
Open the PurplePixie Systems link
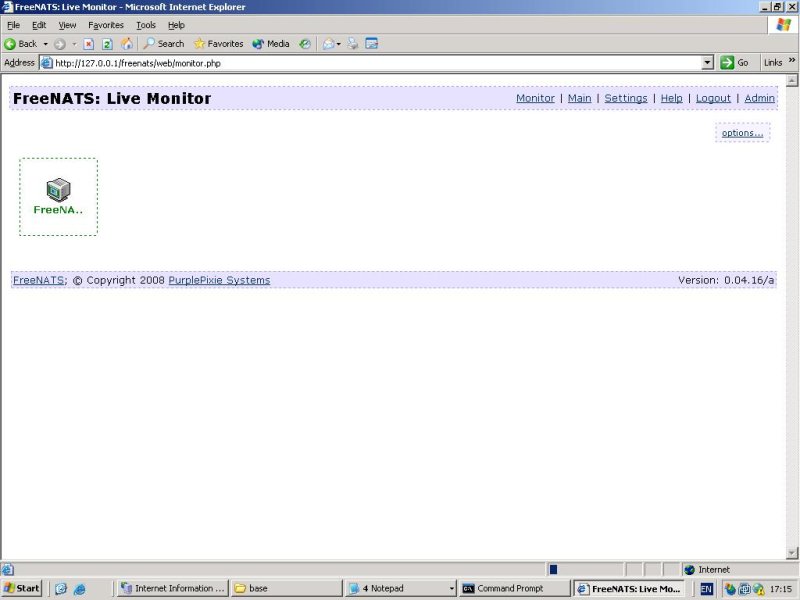pyautogui.click(x=219, y=280)
